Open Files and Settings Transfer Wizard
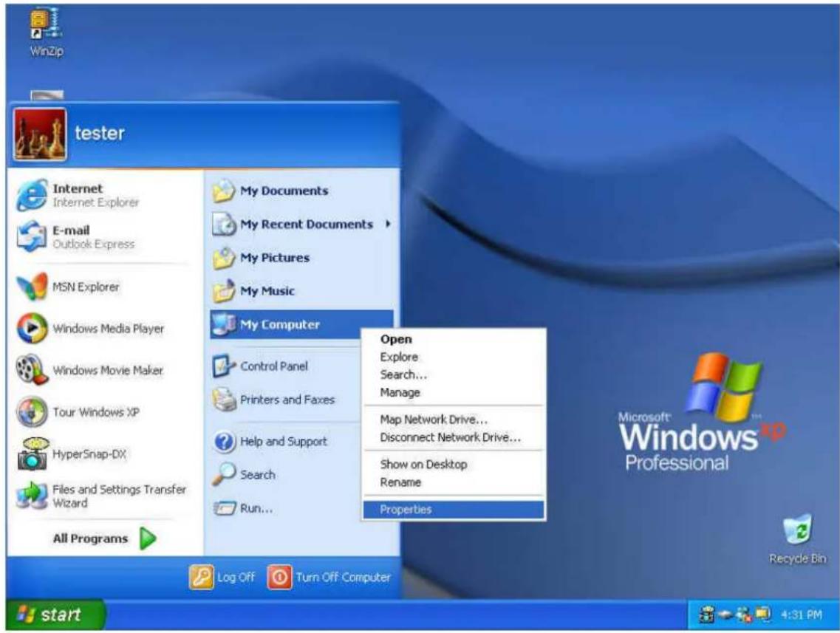840x633 pixels. [102, 496]
